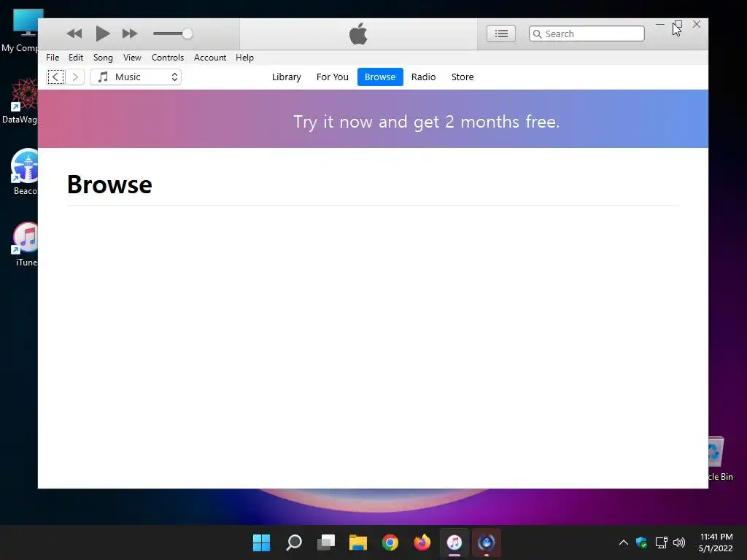747x560 pixels.
Task: Skip forward with the fast-forward button
Action: click(130, 34)
